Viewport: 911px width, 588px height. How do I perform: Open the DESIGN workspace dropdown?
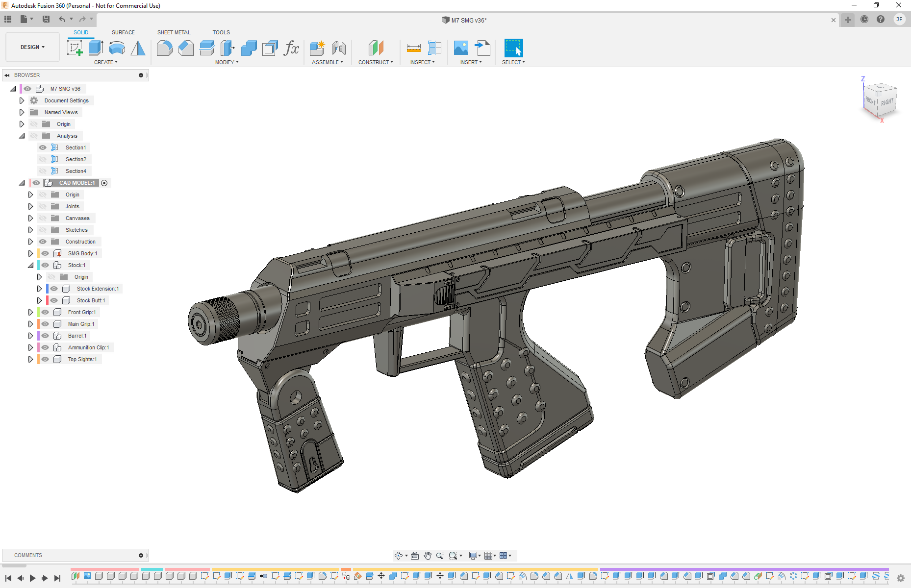(32, 47)
